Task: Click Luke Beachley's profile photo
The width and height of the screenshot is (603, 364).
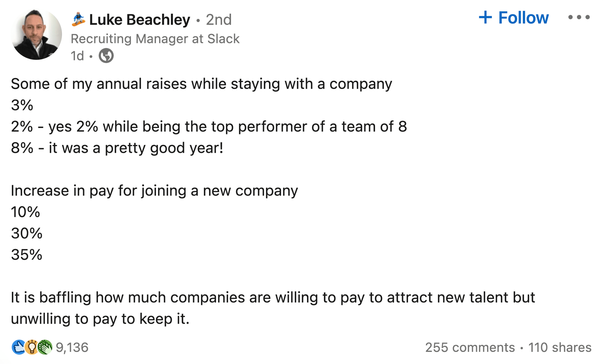Action: tap(36, 34)
